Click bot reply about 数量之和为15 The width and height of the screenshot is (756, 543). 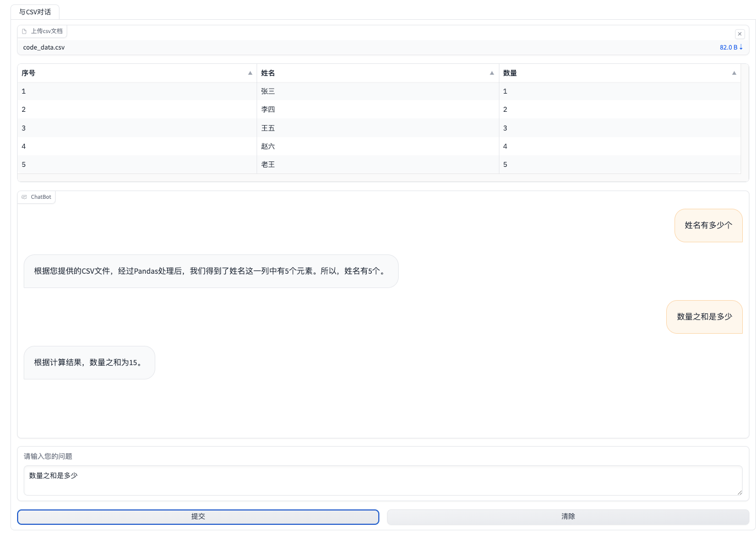[x=89, y=362]
